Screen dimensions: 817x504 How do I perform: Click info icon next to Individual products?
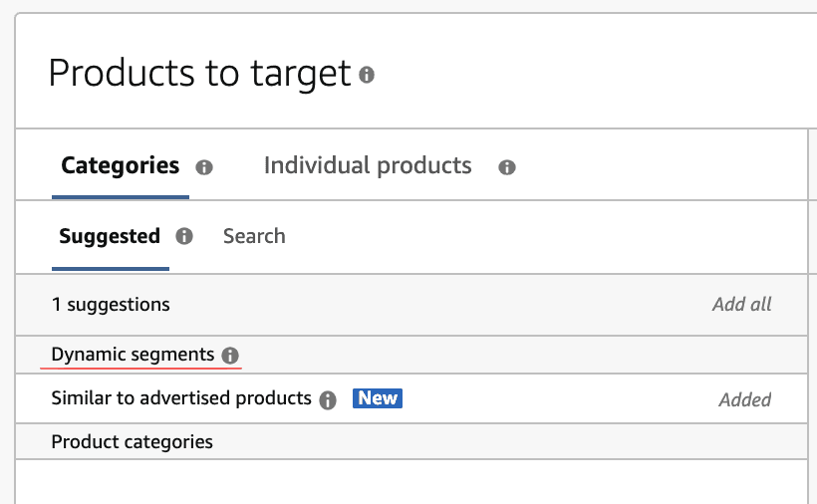coord(506,167)
